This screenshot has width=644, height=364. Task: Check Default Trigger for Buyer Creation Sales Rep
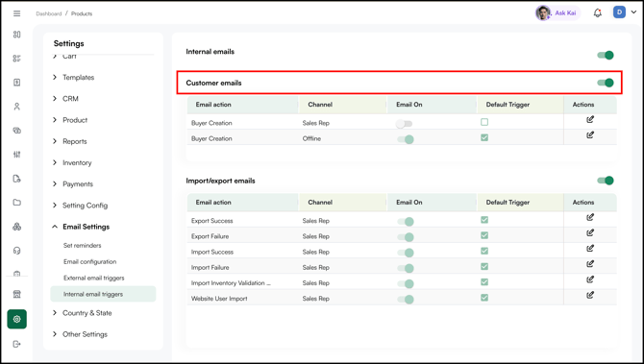(x=484, y=122)
